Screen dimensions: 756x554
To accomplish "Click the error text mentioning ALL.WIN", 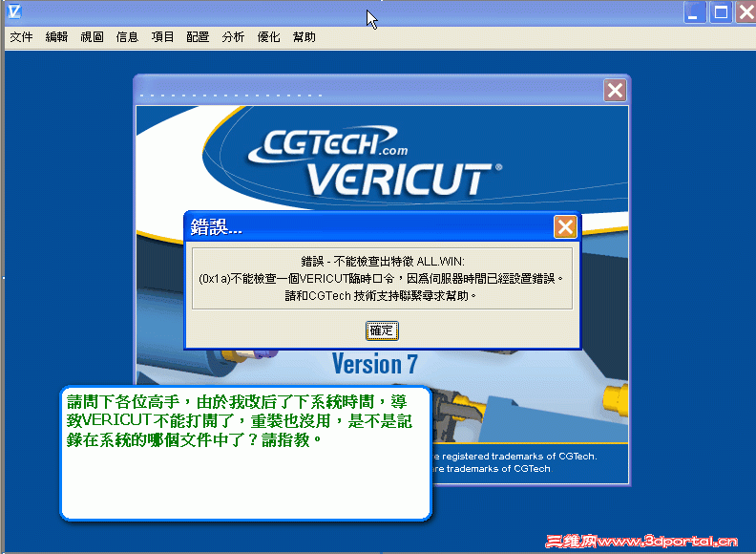I will pos(383,262).
